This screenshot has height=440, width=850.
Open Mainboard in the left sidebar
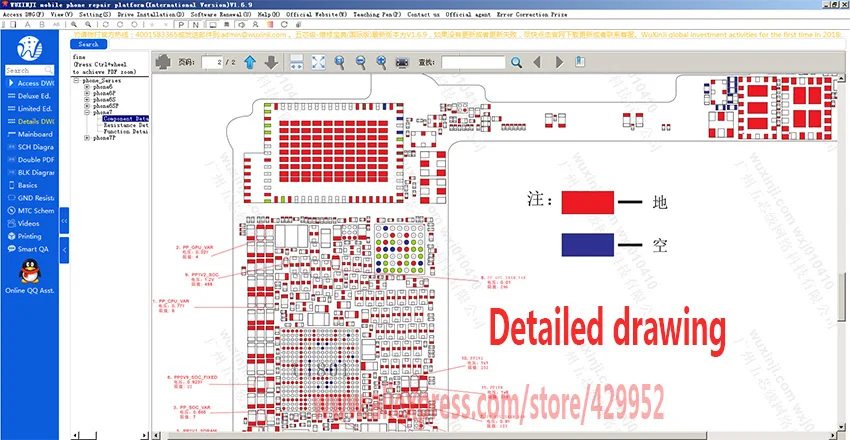30,134
